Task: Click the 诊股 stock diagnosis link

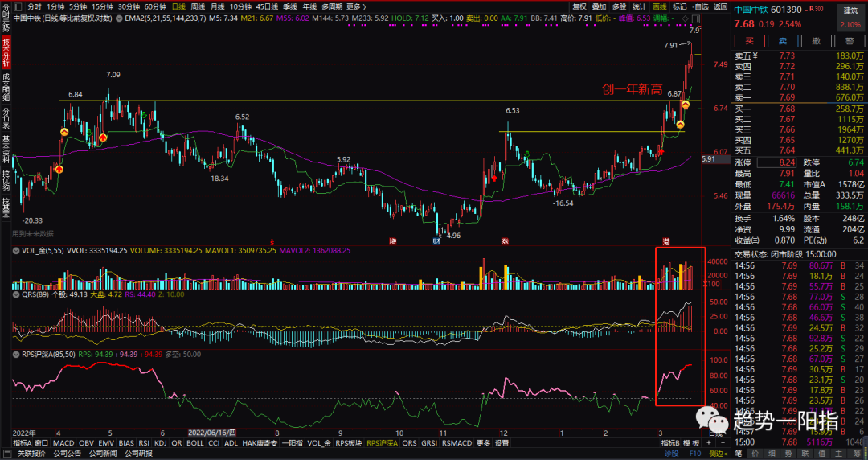Action: [x=671, y=454]
